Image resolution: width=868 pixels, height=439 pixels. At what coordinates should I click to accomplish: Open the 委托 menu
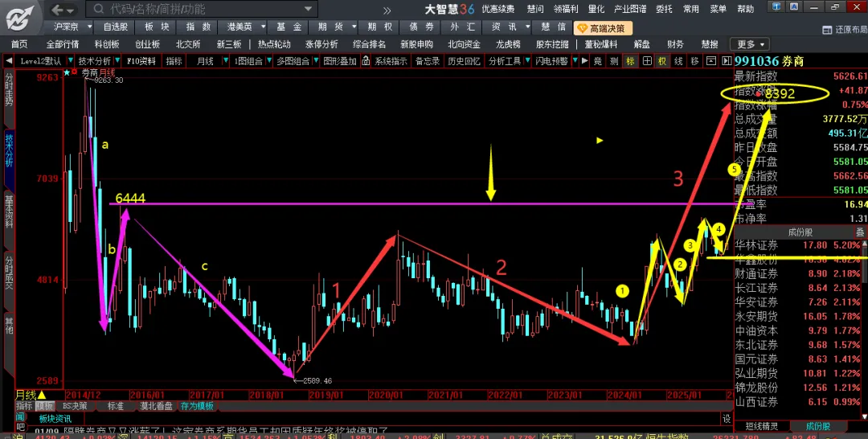[x=665, y=9]
